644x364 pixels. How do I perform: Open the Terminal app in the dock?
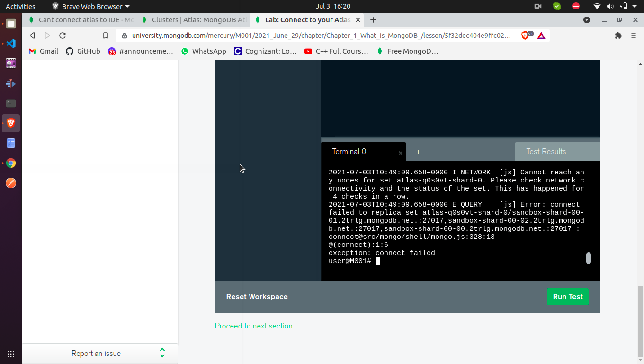click(11, 103)
